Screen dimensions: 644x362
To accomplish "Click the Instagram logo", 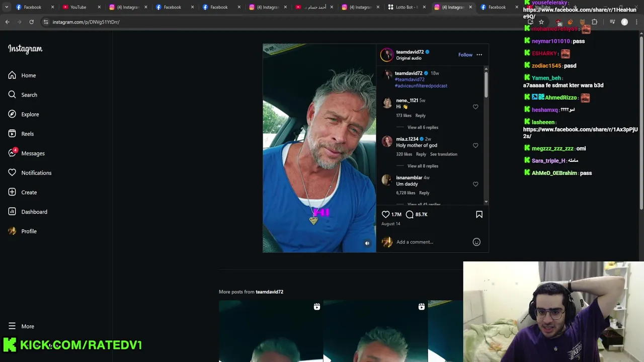I will click(x=25, y=49).
